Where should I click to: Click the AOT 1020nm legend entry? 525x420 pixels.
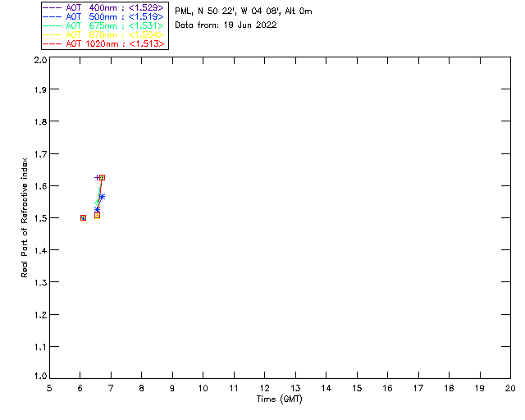click(x=103, y=43)
